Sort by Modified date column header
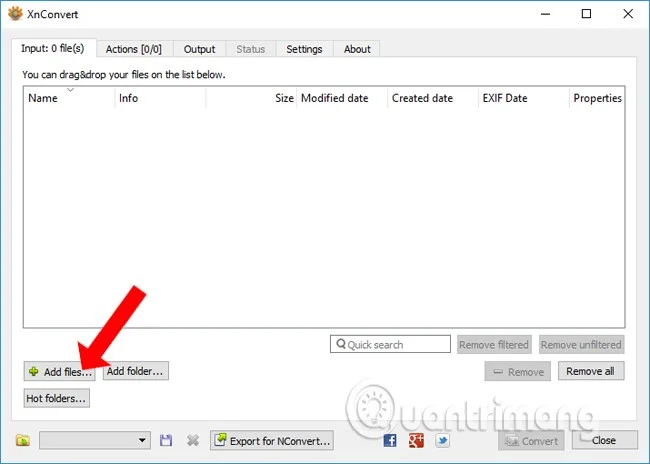Image resolution: width=650 pixels, height=464 pixels. 342,98
